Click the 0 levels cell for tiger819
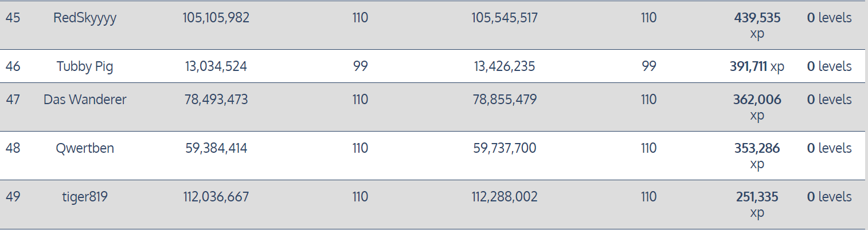 829,197
